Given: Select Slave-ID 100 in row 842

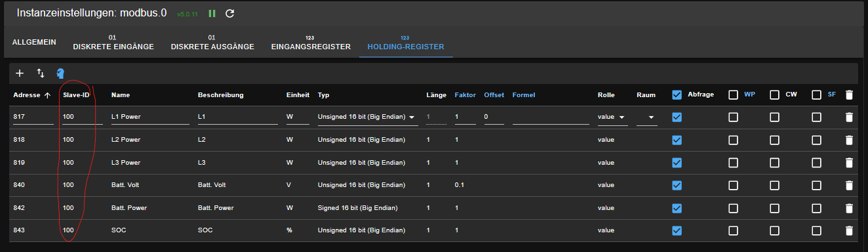Looking at the screenshot, I should pyautogui.click(x=68, y=208).
